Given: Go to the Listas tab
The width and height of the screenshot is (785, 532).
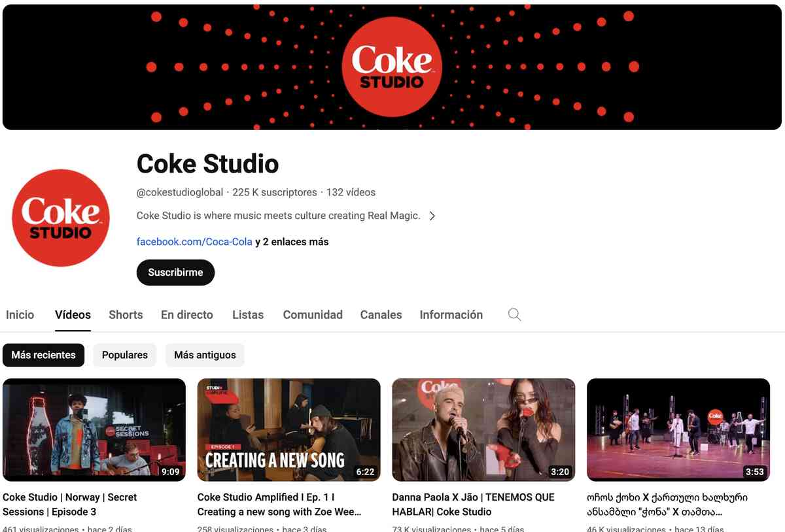Looking at the screenshot, I should [248, 315].
